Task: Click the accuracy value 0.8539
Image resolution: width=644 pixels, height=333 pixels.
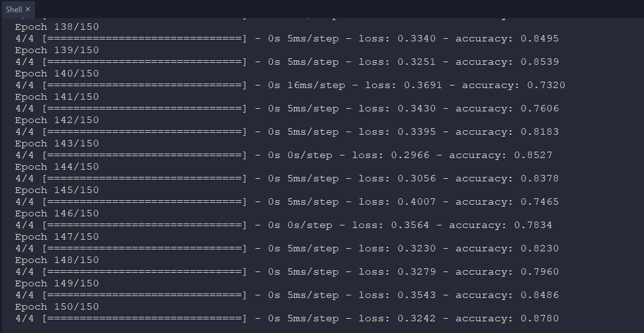Action: (540, 62)
